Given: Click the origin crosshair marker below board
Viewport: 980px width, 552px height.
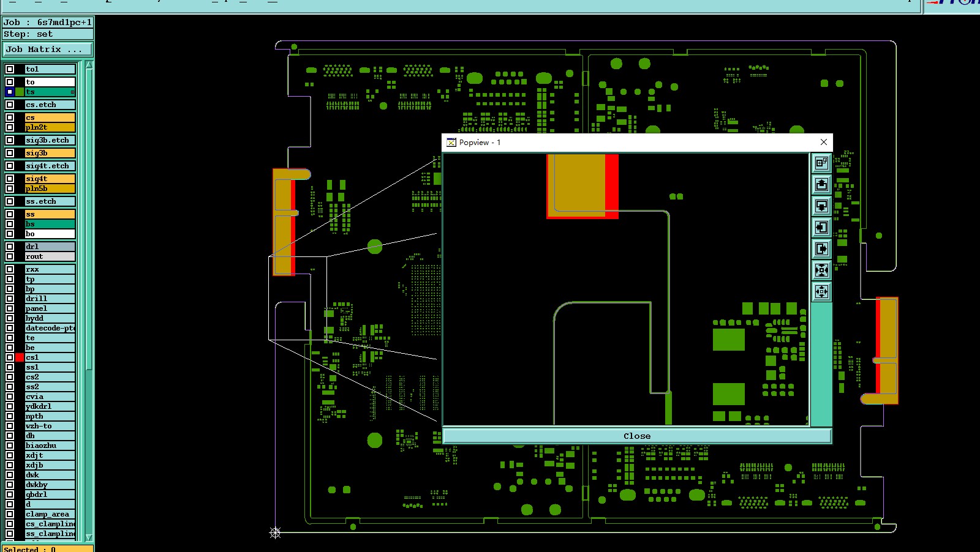Looking at the screenshot, I should point(275,532).
